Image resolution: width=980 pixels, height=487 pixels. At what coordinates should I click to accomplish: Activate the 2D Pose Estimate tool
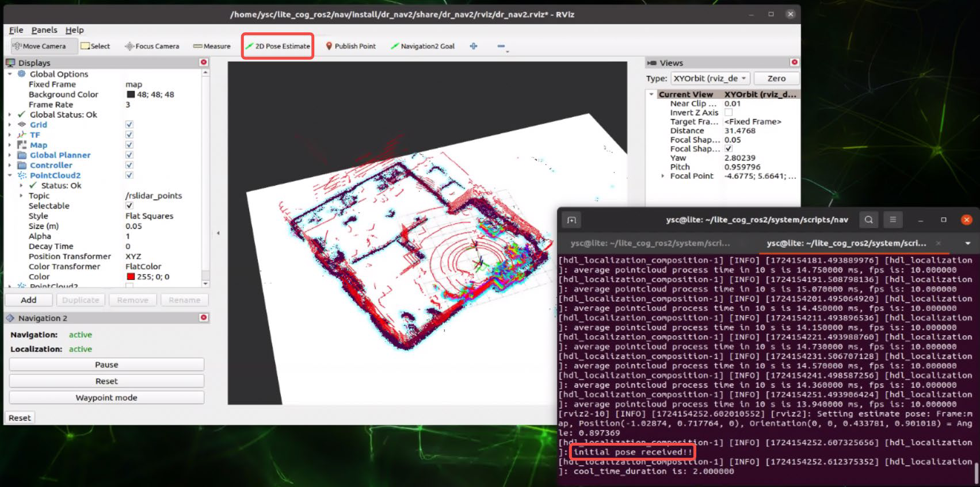pos(278,46)
